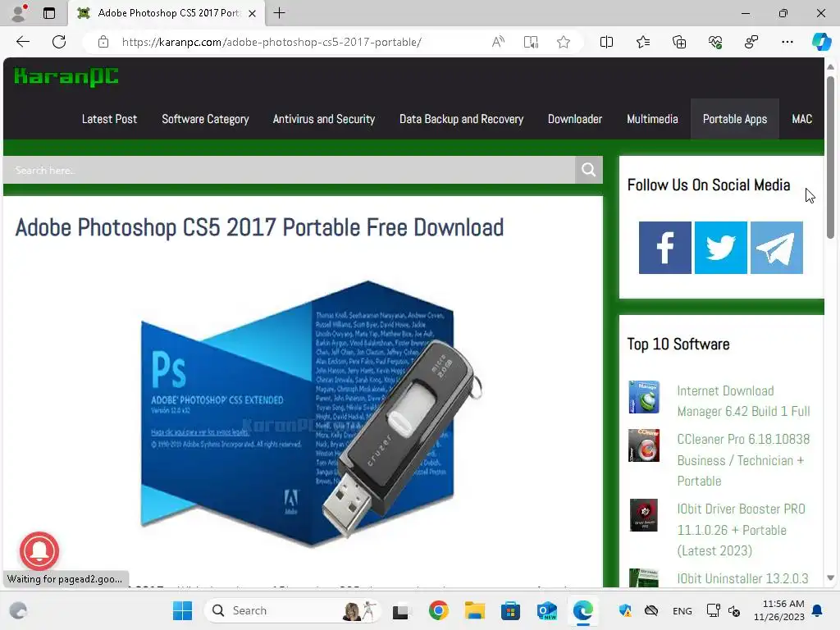840x630 pixels.
Task: Open Outlook from the taskbar
Action: click(x=546, y=610)
